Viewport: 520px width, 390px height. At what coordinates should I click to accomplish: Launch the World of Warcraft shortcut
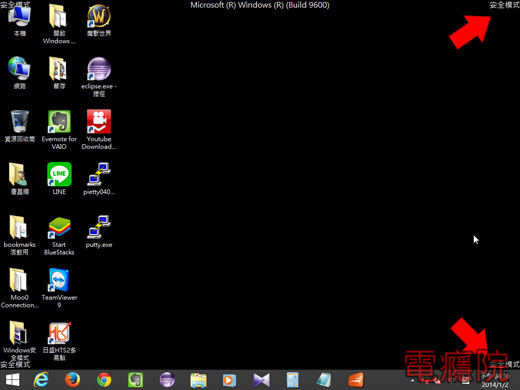[99, 21]
